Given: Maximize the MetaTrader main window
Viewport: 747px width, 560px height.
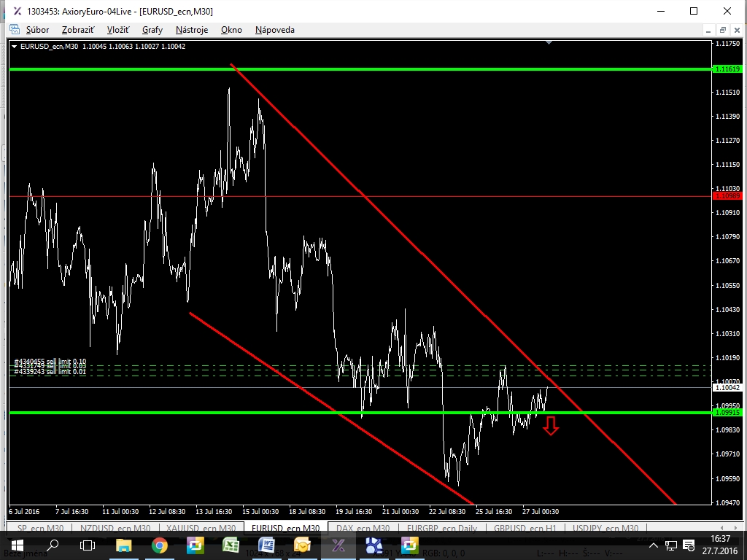Looking at the screenshot, I should [694, 11].
